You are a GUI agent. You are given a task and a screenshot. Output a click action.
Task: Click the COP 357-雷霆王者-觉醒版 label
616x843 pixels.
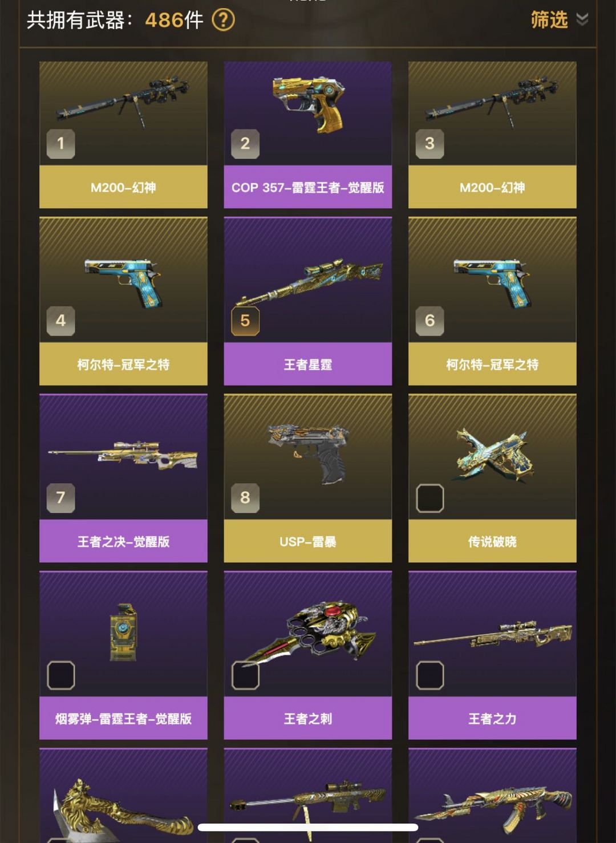[308, 187]
